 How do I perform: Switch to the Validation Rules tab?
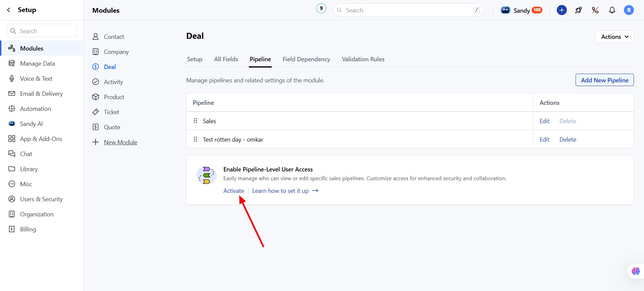pyautogui.click(x=363, y=59)
